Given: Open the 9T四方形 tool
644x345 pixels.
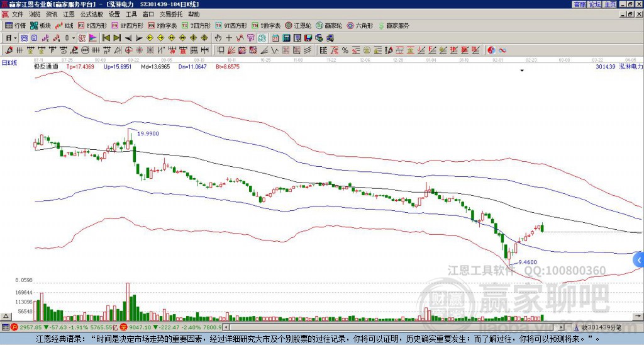Looking at the screenshot, I should (x=231, y=25).
